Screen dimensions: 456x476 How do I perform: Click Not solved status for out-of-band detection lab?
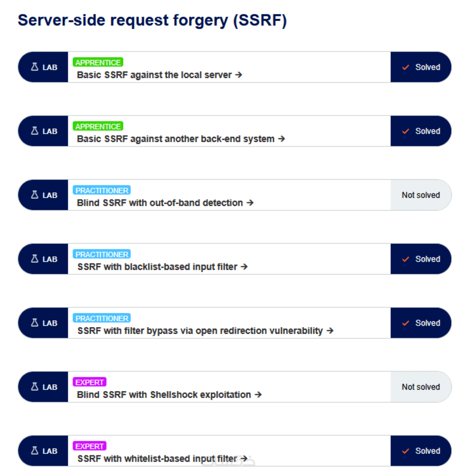(421, 195)
